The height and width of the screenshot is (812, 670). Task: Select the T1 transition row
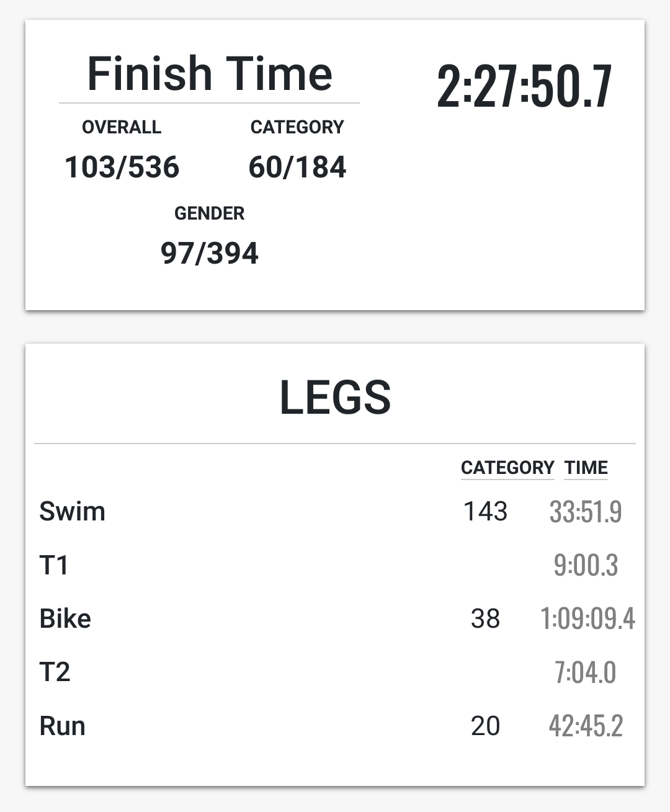pyautogui.click(x=54, y=565)
